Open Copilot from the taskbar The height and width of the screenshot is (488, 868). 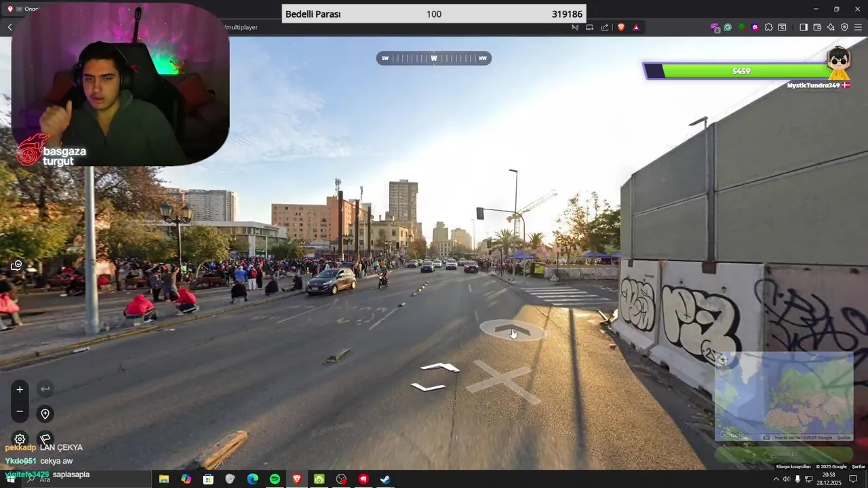click(186, 479)
